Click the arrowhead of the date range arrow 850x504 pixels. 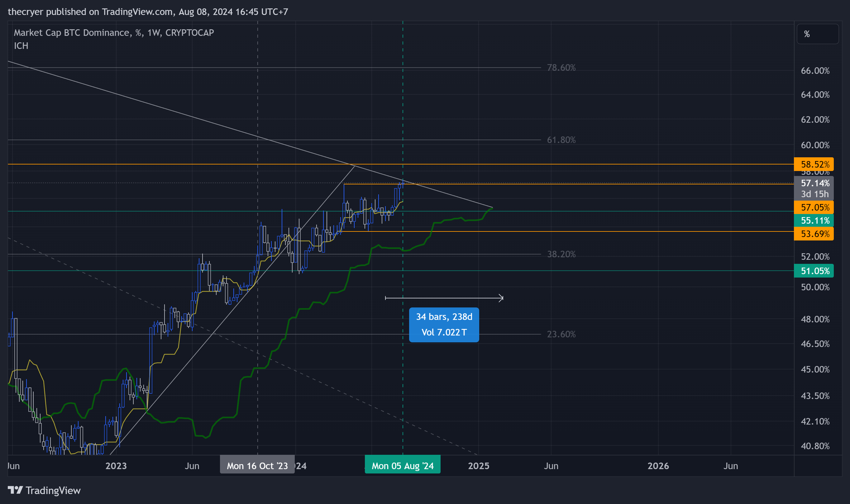point(501,298)
